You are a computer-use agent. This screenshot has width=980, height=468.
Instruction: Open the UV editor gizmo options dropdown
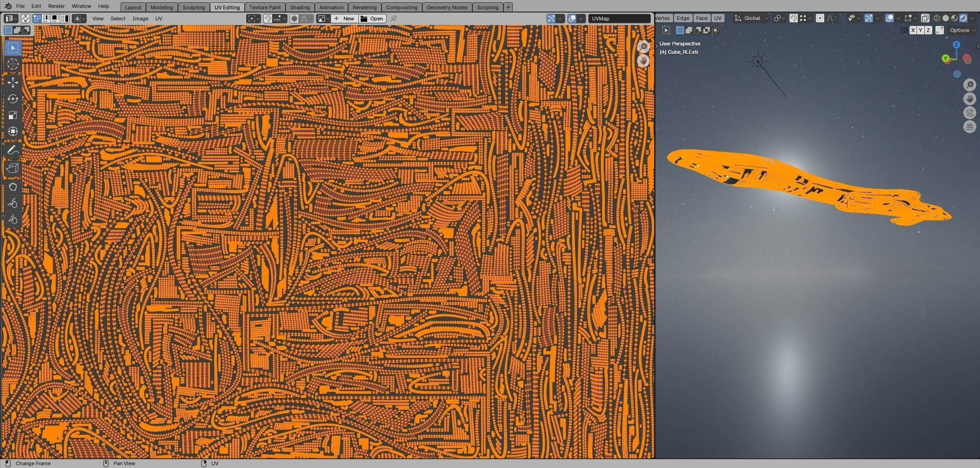(560, 19)
